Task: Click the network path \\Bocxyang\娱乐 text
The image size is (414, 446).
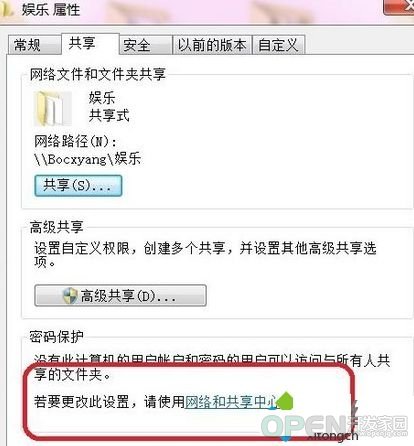Action: click(87, 159)
